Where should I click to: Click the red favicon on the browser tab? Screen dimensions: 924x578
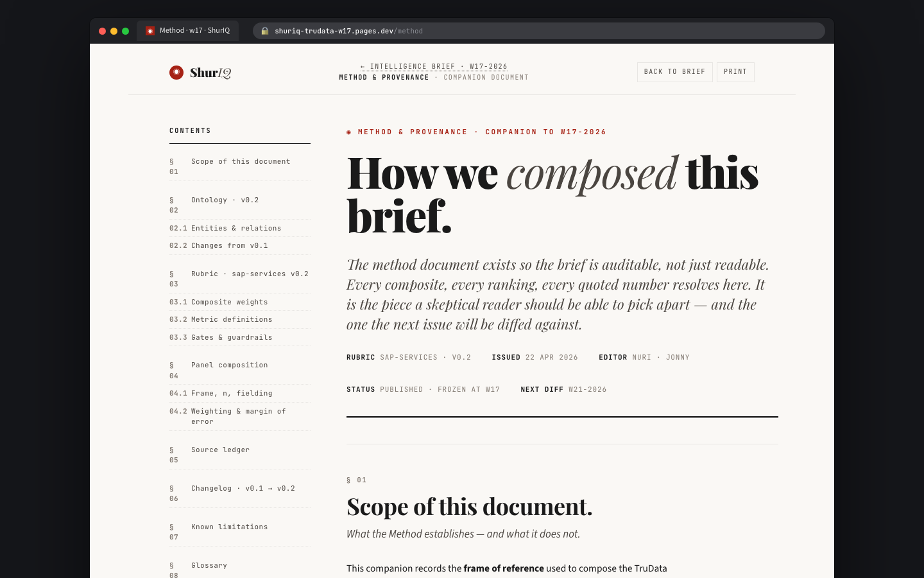[150, 30]
